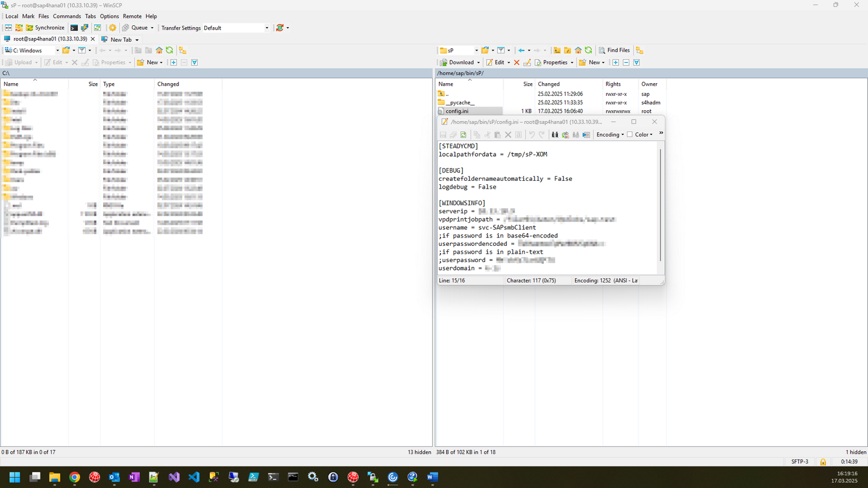
Task: Toggle remote directory tree icon
Action: click(640, 51)
